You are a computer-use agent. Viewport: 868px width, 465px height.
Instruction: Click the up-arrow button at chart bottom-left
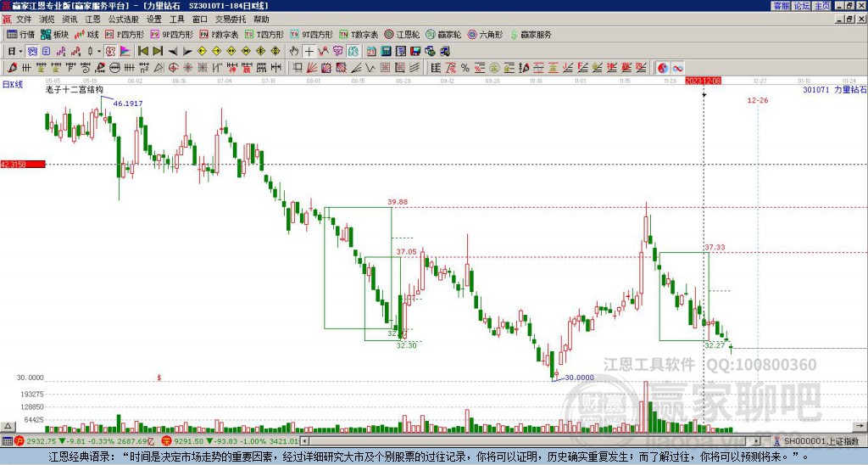8,426
